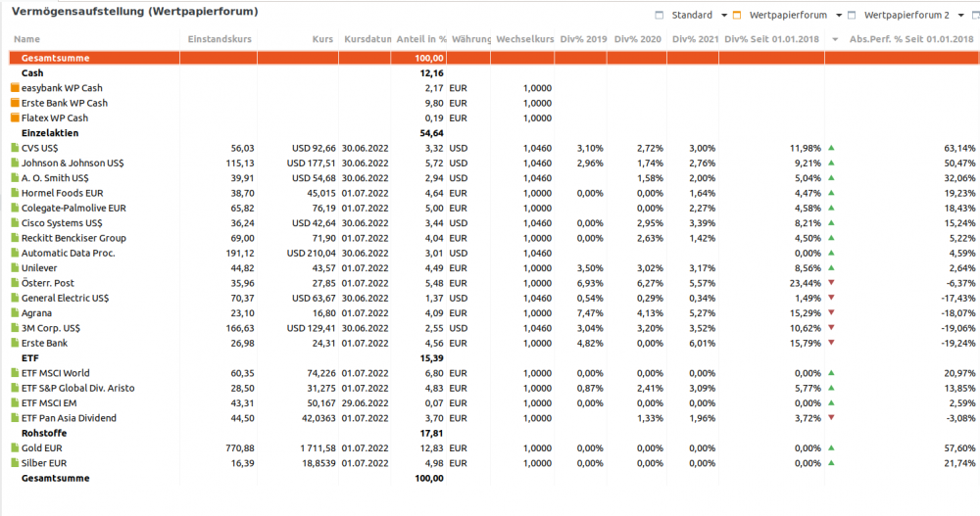Click the USD 177,51 price cell

point(312,164)
